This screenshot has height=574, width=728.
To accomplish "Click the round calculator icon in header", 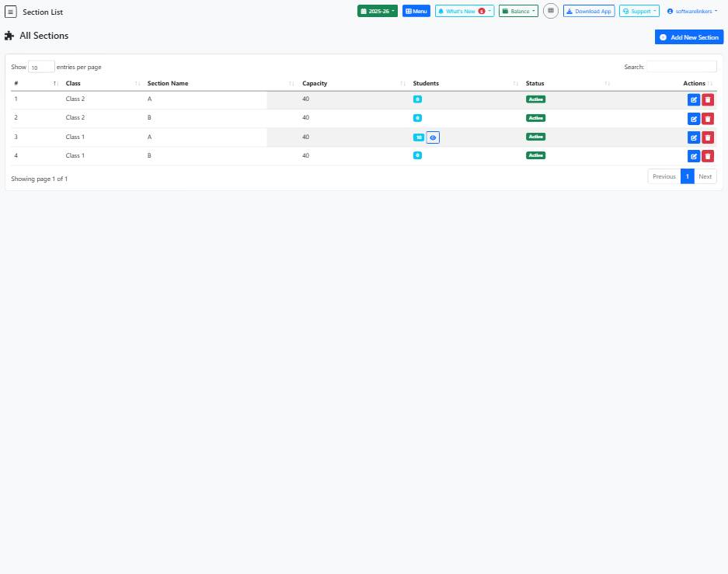I will (550, 11).
